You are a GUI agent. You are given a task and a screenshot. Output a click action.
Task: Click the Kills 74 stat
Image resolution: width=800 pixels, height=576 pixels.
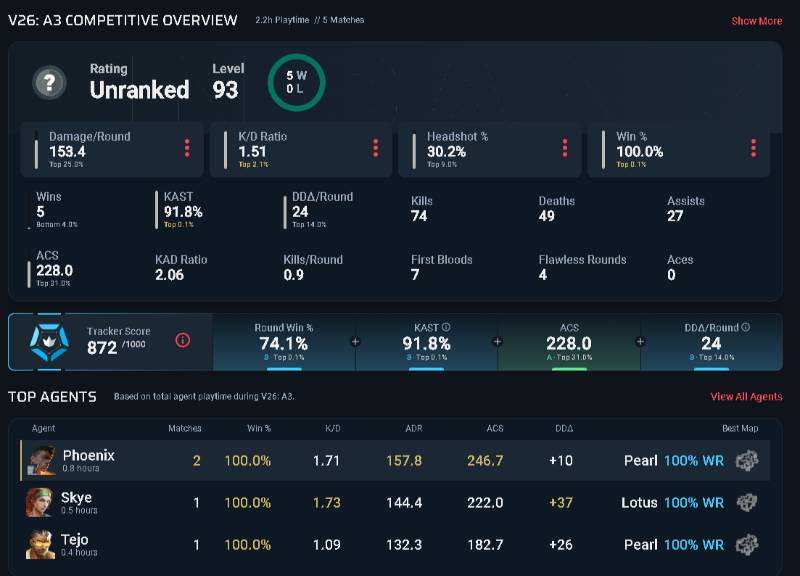[x=421, y=209]
